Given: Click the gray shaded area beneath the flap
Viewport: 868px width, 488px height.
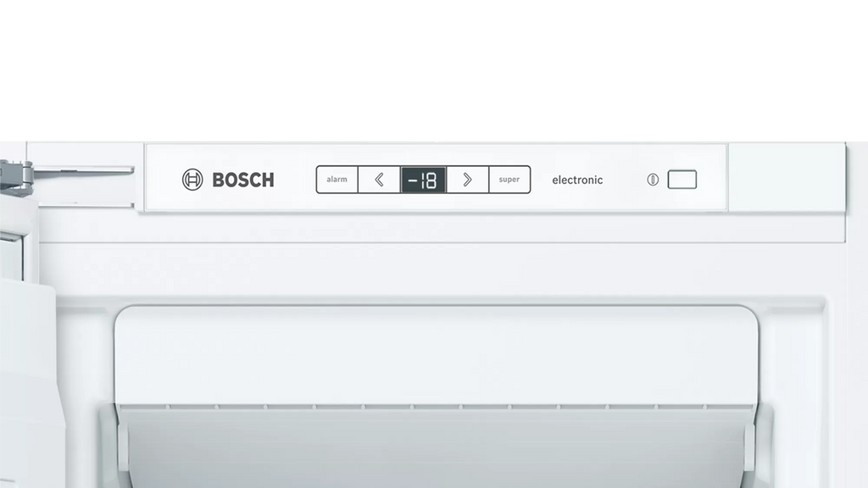Looking at the screenshot, I should pyautogui.click(x=437, y=449).
